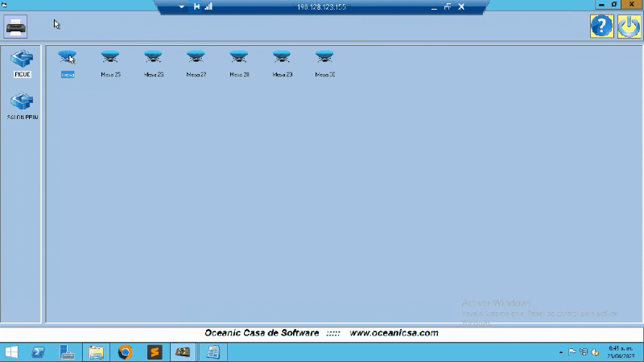Open File Explorer from the taskbar
Image resolution: width=644 pixels, height=362 pixels.
coord(96,352)
